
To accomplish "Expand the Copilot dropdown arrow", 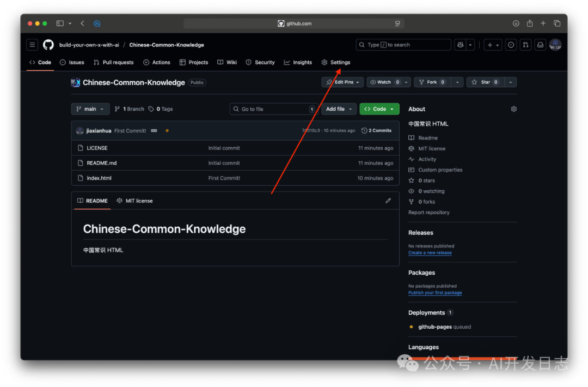I will click(x=470, y=45).
